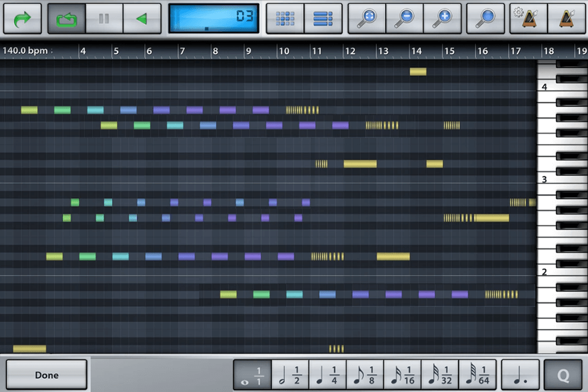Click the 140.0 bpm tempo label

[26, 50]
